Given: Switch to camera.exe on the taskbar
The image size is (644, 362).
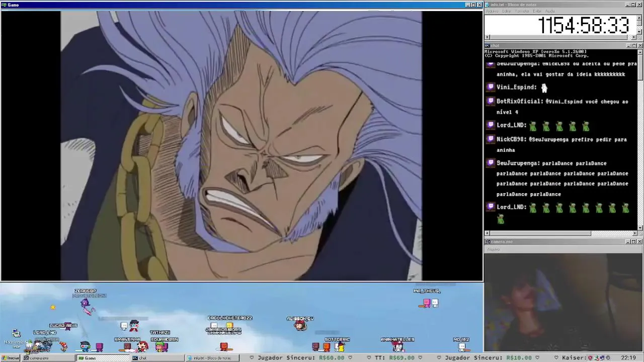Looking at the screenshot, I should point(48,358).
